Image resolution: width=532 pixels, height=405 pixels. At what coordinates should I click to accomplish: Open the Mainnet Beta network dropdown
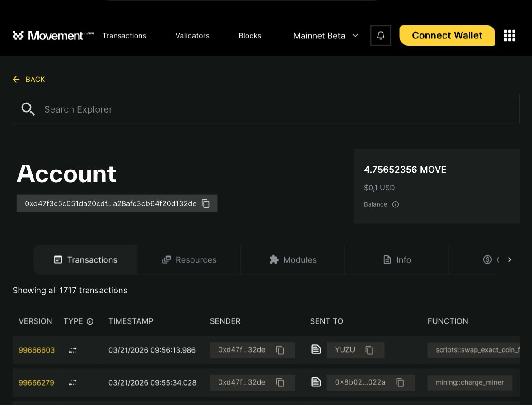(326, 35)
